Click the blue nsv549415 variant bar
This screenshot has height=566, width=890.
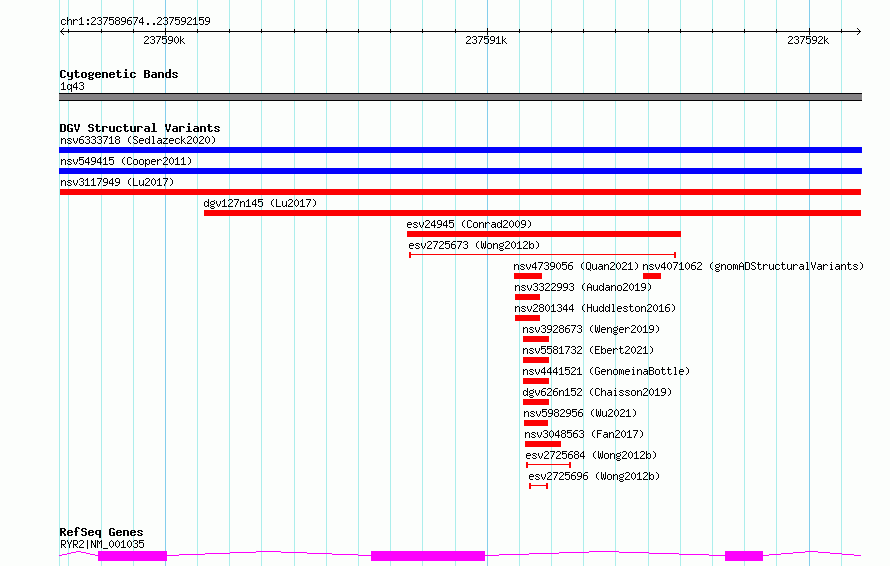pos(460,171)
